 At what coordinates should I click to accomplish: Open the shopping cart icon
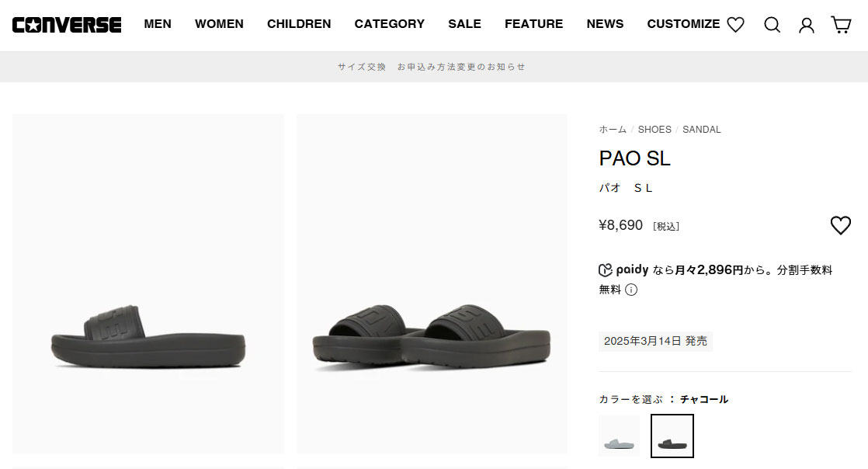click(x=841, y=24)
